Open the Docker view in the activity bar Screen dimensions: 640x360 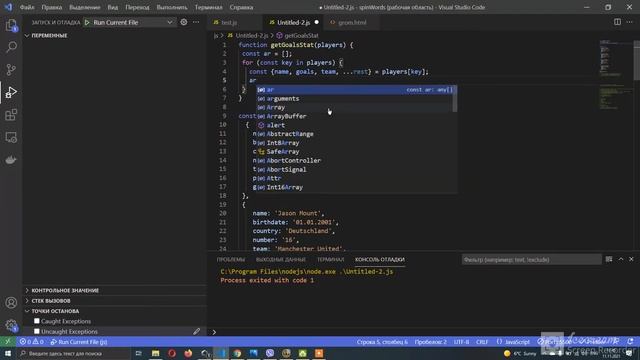pyautogui.click(x=11, y=160)
